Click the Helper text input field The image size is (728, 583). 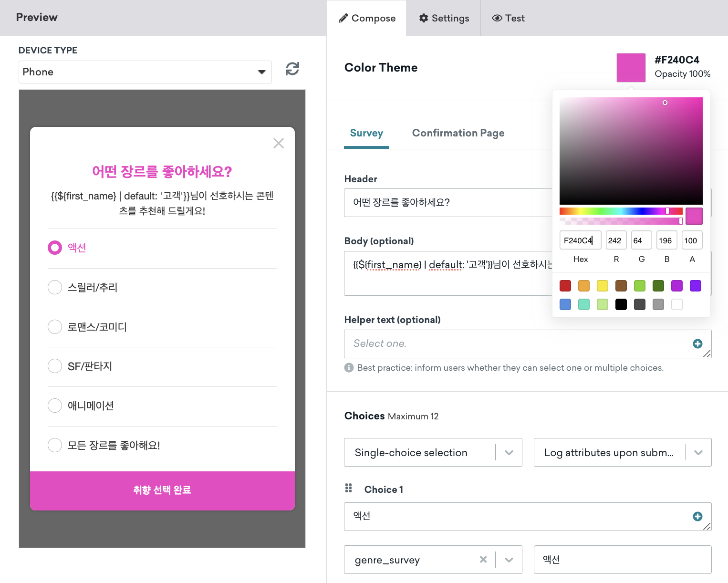coord(528,344)
